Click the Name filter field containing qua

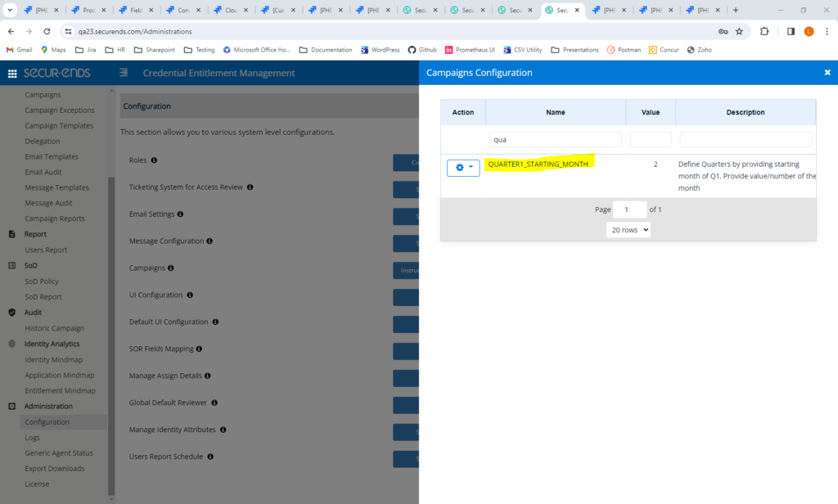(x=556, y=139)
